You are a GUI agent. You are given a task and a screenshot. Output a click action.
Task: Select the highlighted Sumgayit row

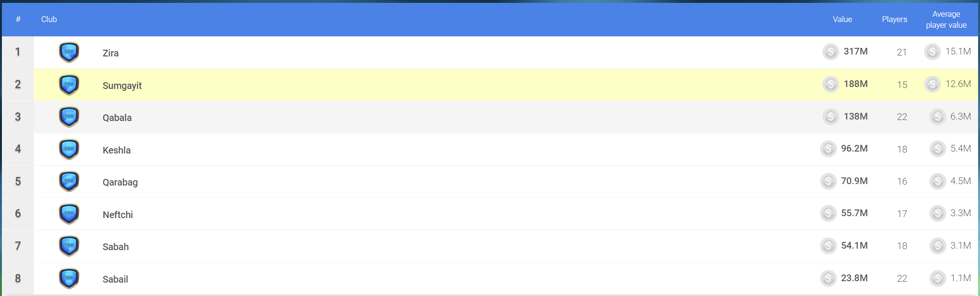pos(490,85)
